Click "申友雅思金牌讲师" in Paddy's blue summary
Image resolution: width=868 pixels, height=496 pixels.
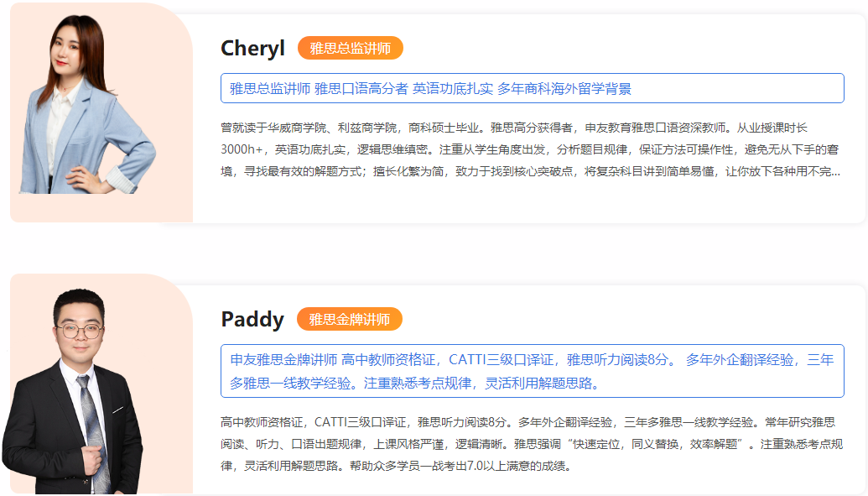283,360
